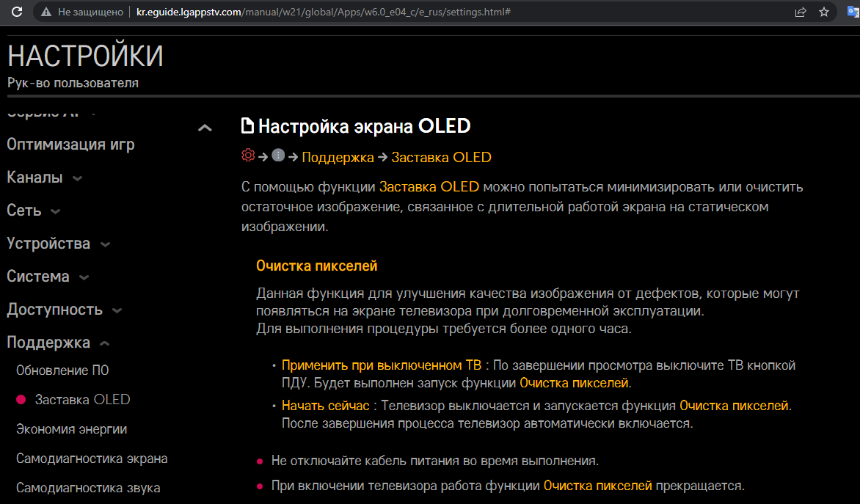Click the gray round menu icon in breadcrumb
This screenshot has height=504, width=860.
point(278,156)
